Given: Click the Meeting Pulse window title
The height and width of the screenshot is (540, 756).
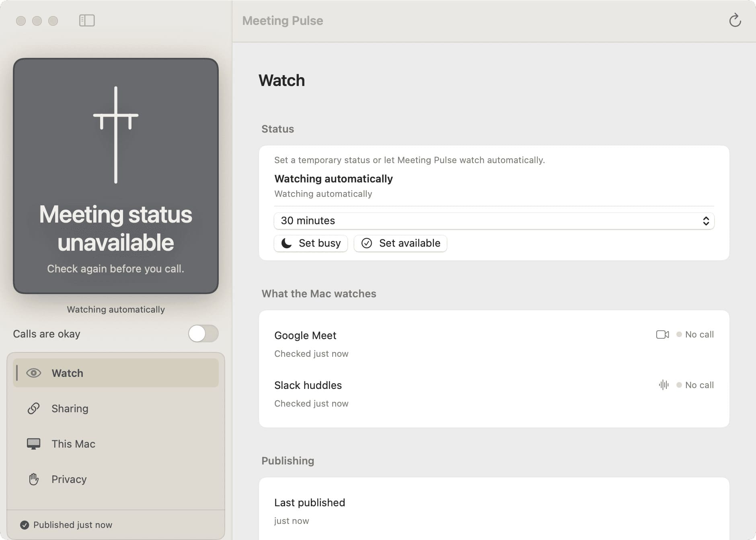Looking at the screenshot, I should 283,20.
